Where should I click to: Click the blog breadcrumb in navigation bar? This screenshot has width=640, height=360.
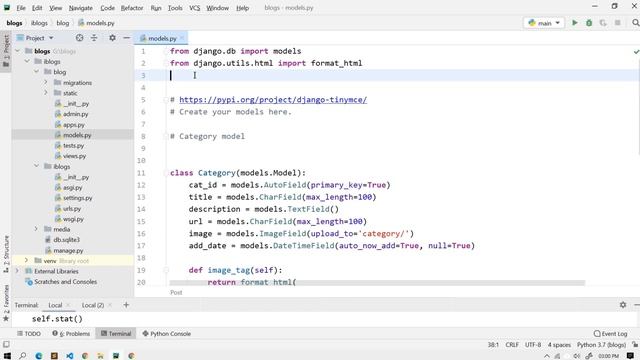pyautogui.click(x=62, y=23)
